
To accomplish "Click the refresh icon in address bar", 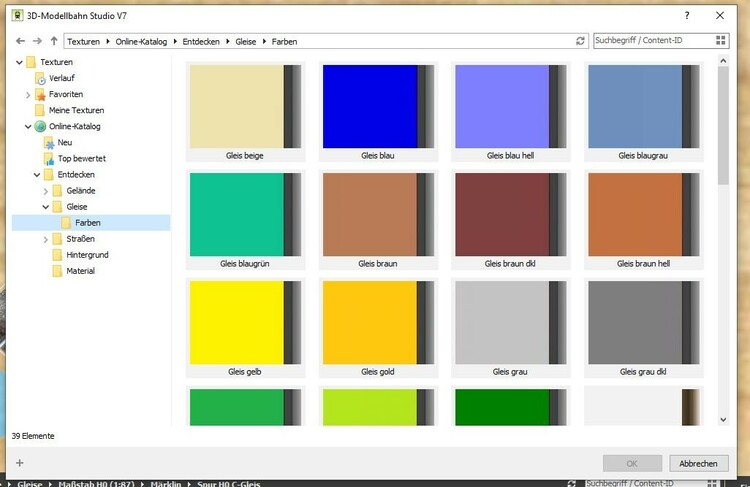I will pos(580,41).
